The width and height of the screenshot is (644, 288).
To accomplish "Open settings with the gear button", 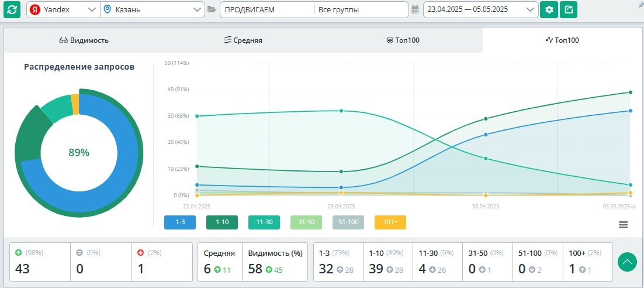I will coord(549,10).
